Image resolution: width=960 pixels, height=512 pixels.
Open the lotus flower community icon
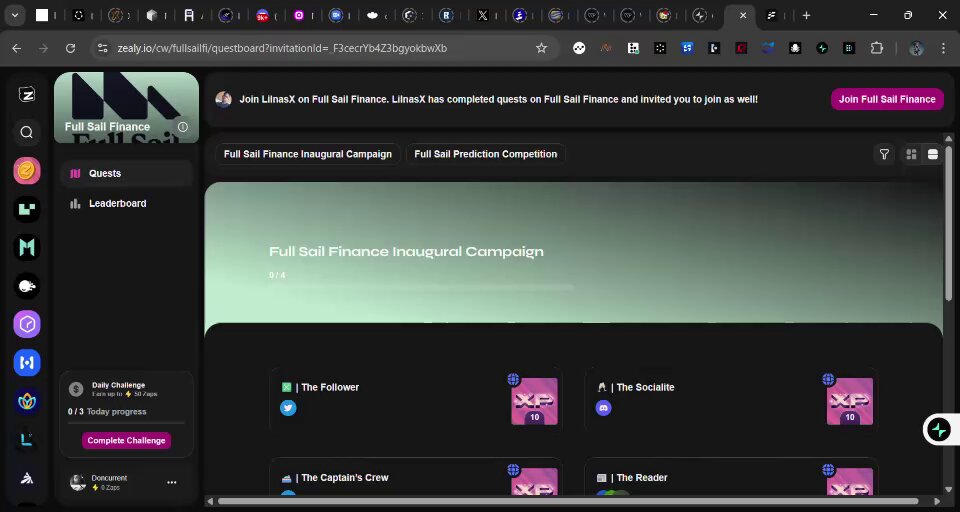[27, 401]
